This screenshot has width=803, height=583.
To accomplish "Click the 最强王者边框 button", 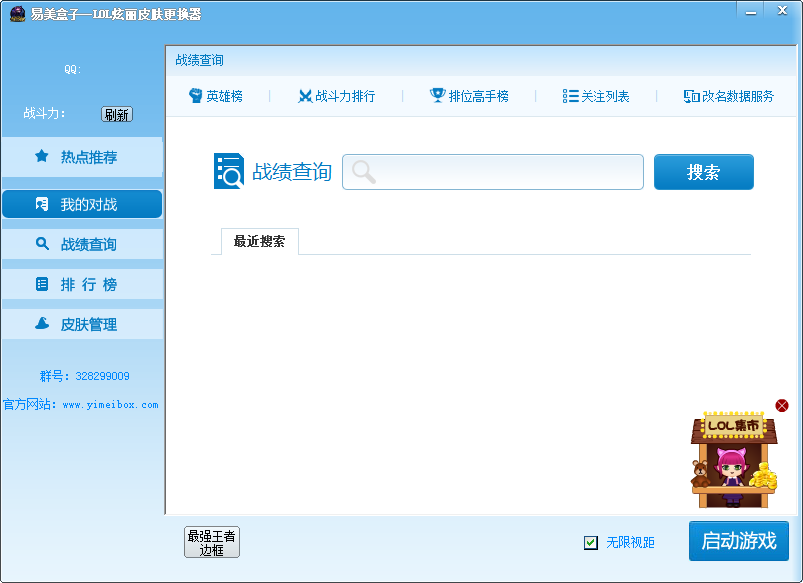I will point(212,542).
